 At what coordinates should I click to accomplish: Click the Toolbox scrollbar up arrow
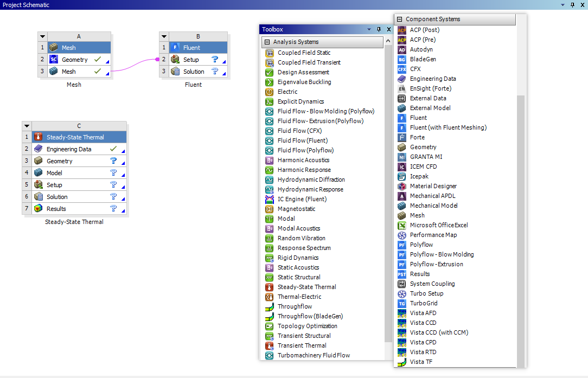click(x=388, y=41)
